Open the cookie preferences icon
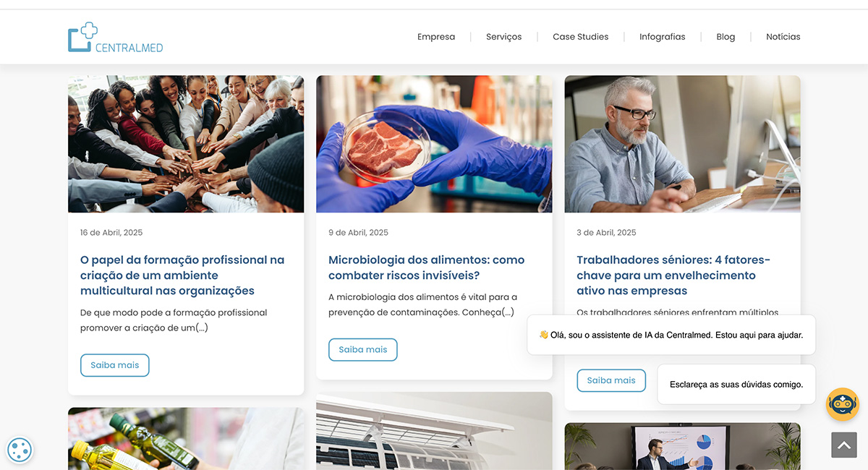Image resolution: width=868 pixels, height=470 pixels. [x=20, y=450]
